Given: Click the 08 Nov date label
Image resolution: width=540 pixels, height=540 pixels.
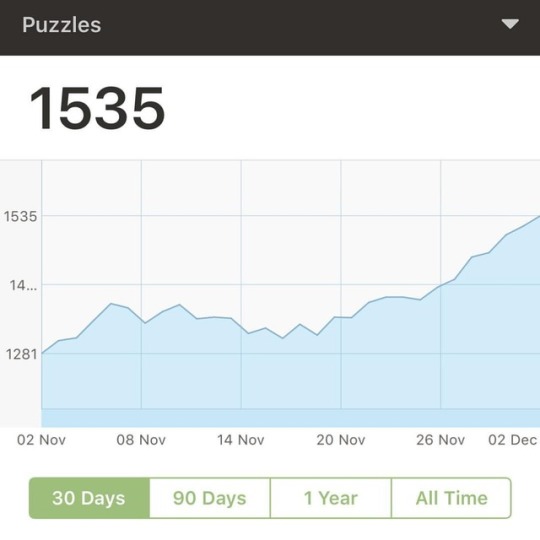Looking at the screenshot, I should [x=141, y=440].
